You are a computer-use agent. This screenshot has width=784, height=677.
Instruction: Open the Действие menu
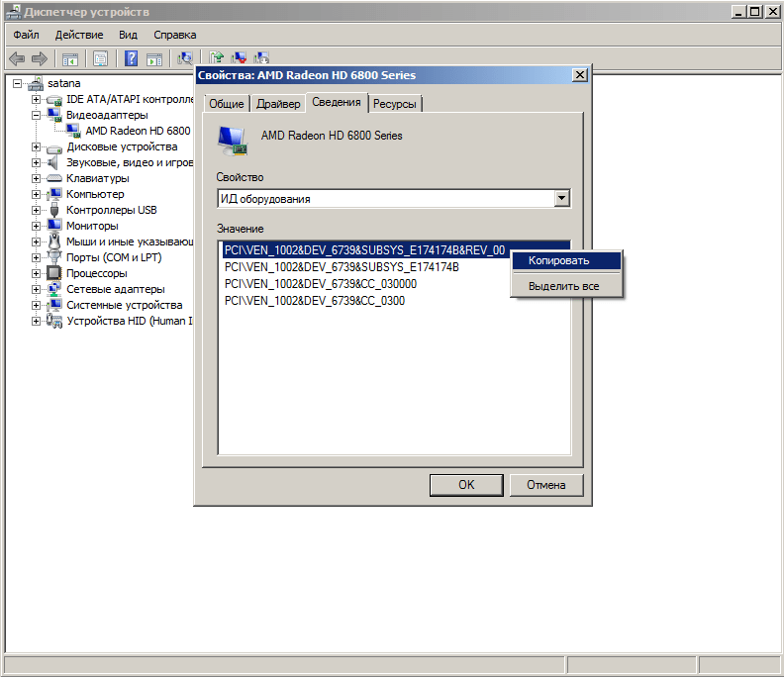tap(79, 35)
